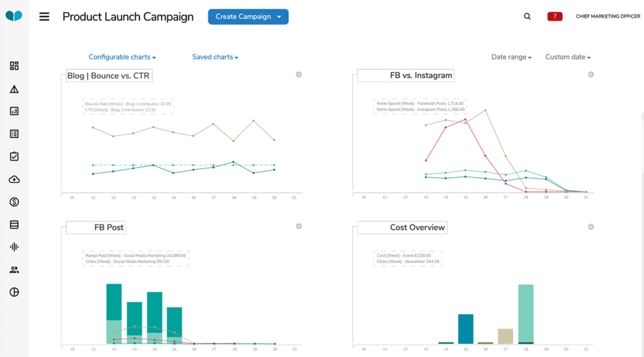Open the Custom date dropdown
644x357 pixels.
pyautogui.click(x=568, y=57)
